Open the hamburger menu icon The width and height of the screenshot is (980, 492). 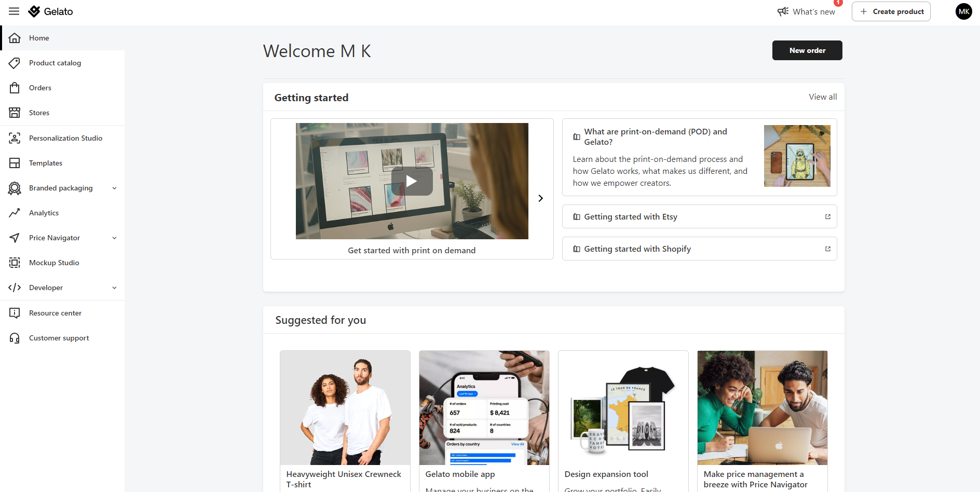point(14,11)
